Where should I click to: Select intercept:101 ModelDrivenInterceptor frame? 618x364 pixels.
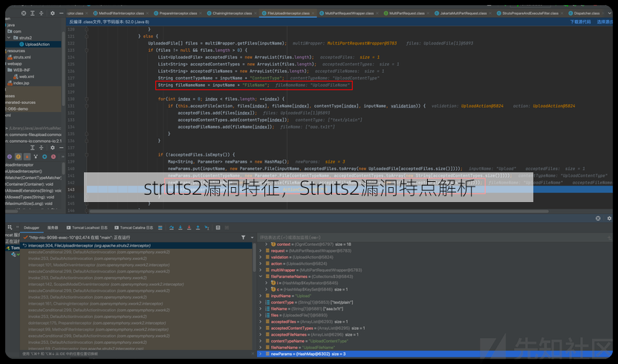(137, 265)
